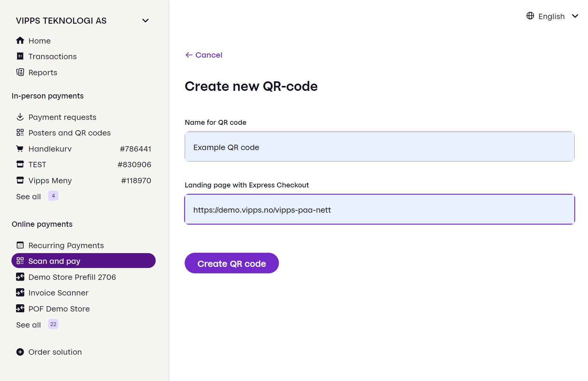Screen dimensions: 588x381
Task: Click the Posters and QR codes icon
Action: (x=20, y=132)
